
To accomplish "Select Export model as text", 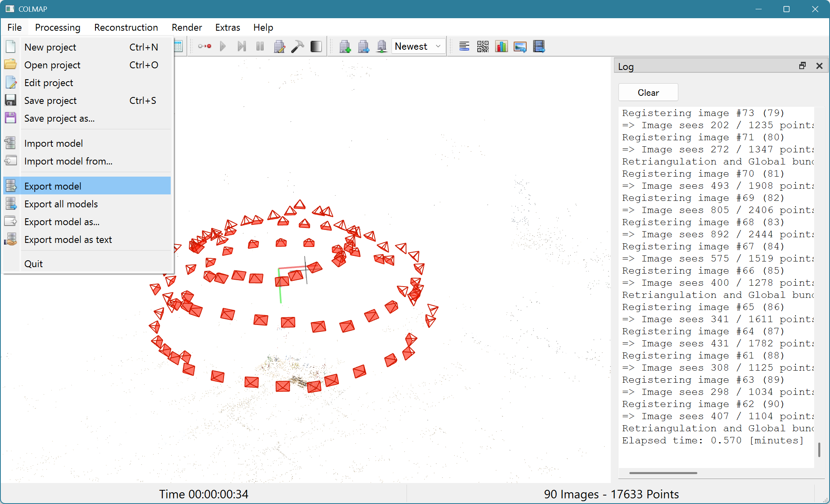I will [68, 239].
